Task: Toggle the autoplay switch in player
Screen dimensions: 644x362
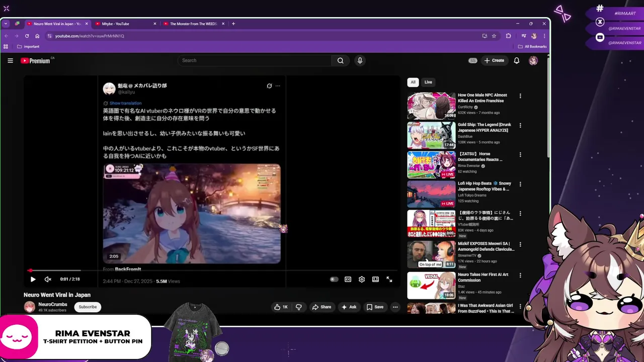Action: tap(334, 279)
